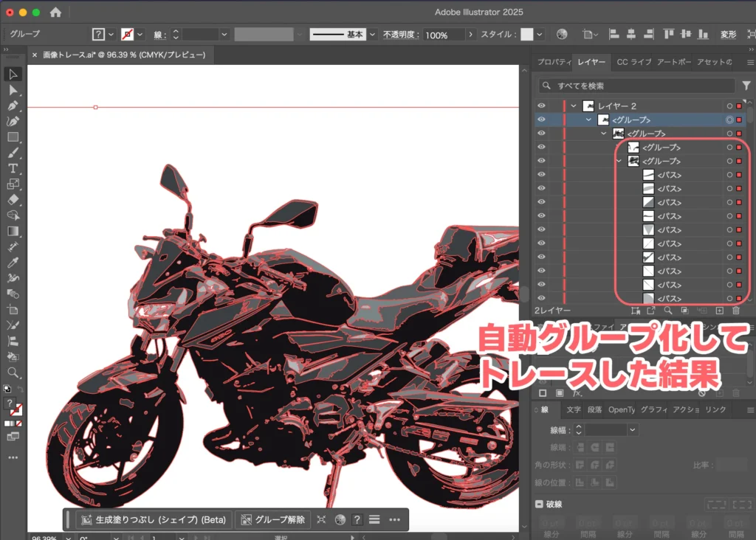Click the グループ解除 ungroup button
The width and height of the screenshot is (756, 540).
coord(272,519)
